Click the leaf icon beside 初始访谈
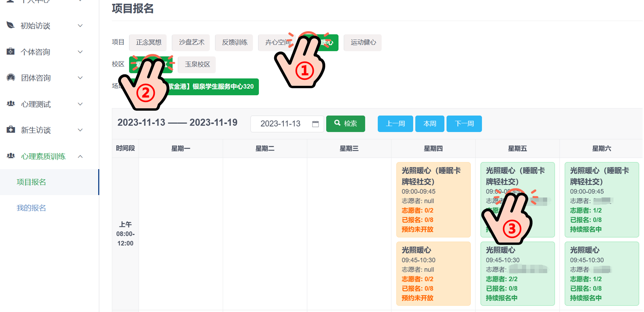The width and height of the screenshot is (644, 312). point(11,25)
